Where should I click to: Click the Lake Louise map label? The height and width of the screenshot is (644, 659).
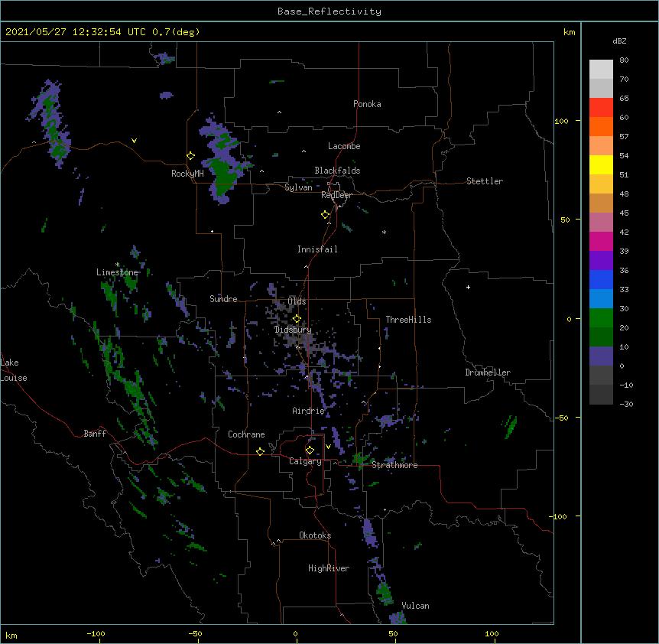(x=14, y=370)
